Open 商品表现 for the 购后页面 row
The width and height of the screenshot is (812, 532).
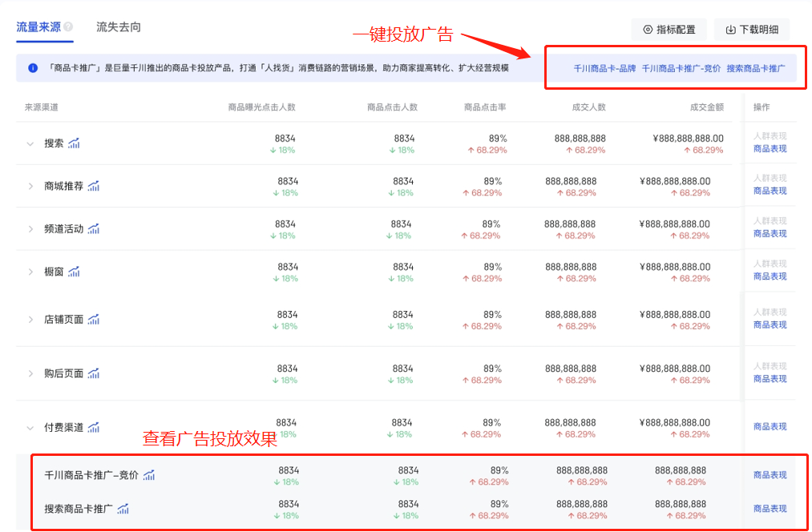pyautogui.click(x=770, y=379)
